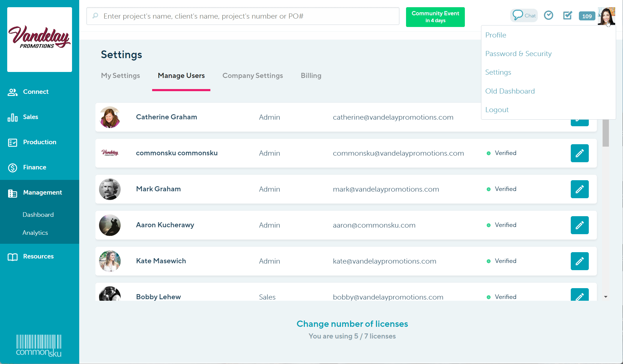Click the 109 notifications badge
623x364 pixels.
coord(587,16)
